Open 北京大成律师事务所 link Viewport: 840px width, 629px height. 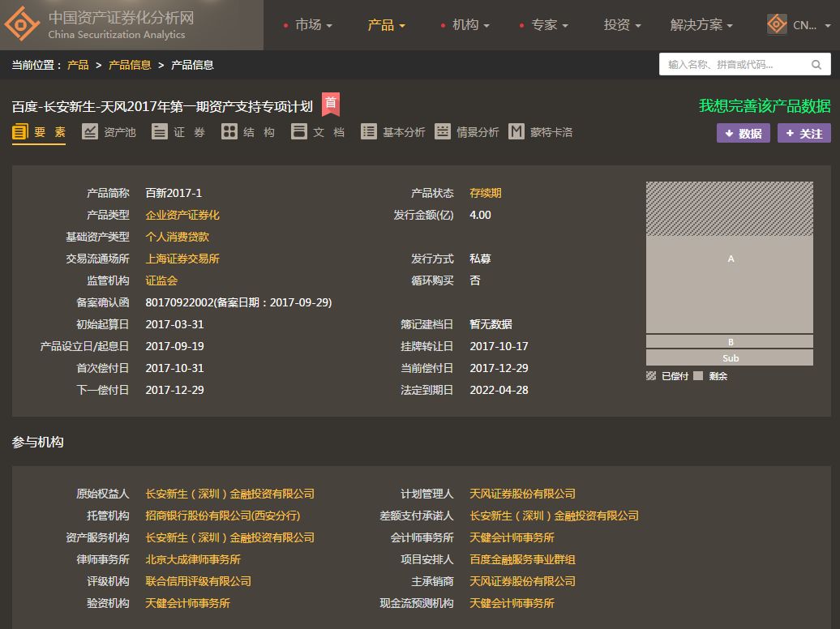coord(193,559)
